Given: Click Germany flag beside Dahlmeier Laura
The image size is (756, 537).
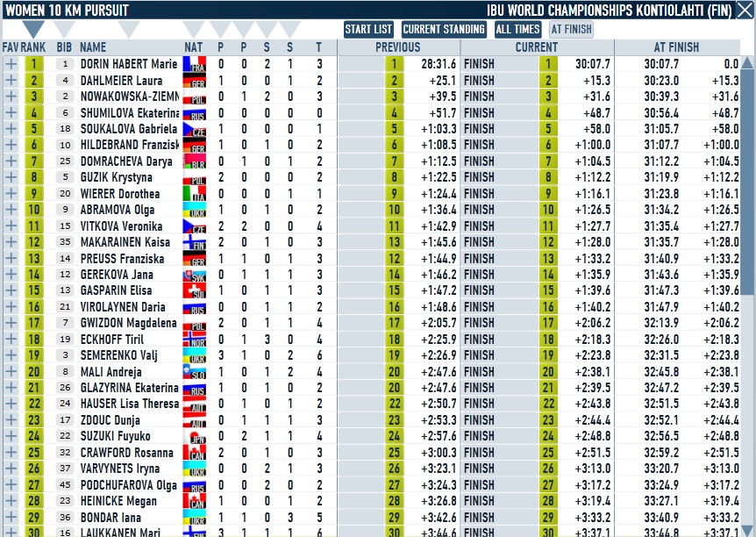Looking at the screenshot, I should (x=195, y=80).
